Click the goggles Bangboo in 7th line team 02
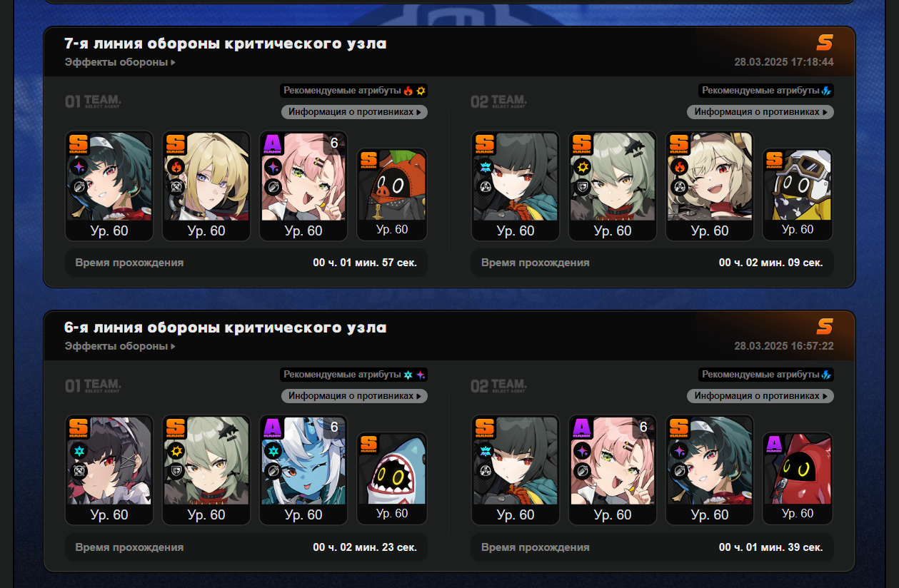The height and width of the screenshot is (588, 899). tap(798, 194)
